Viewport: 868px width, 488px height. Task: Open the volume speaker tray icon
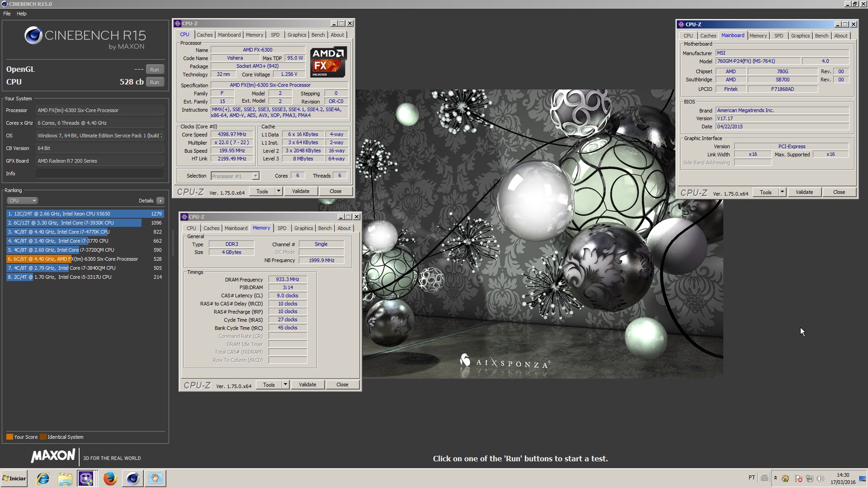(820, 478)
